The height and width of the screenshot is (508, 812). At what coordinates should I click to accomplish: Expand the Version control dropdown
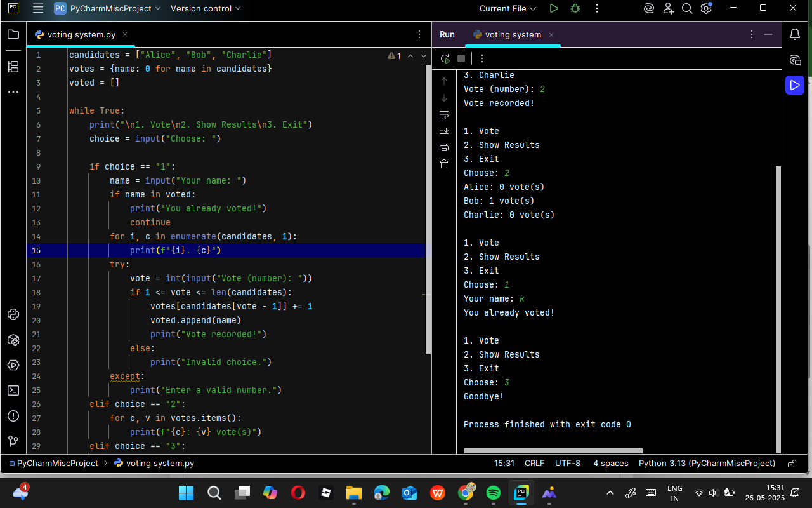coord(206,9)
